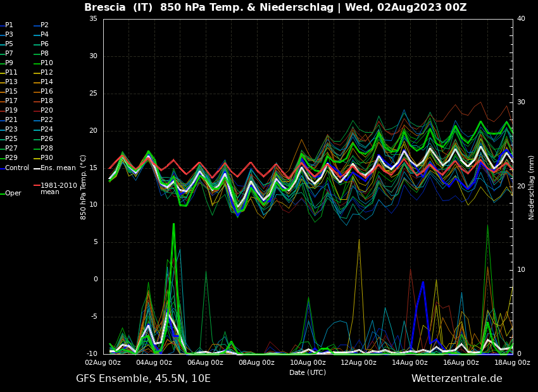Click the P29 legend entry
538x392 pixels.
click(x=9, y=157)
